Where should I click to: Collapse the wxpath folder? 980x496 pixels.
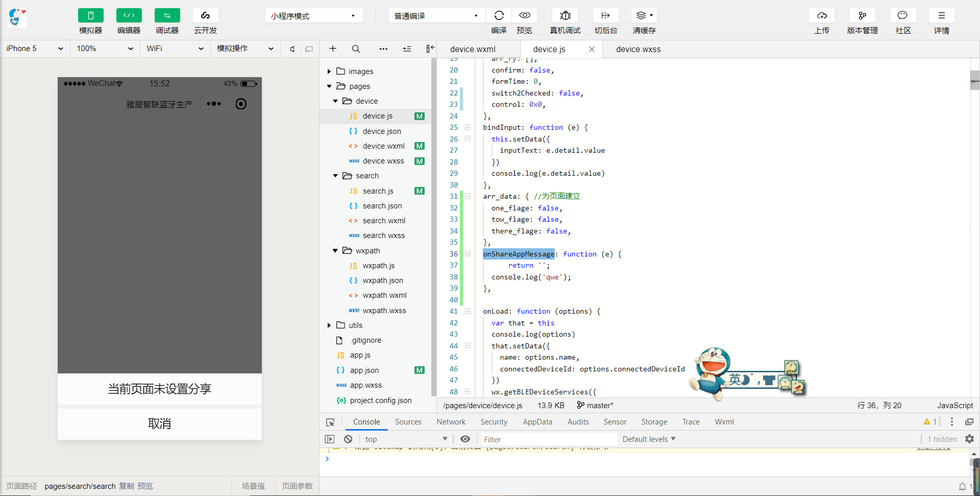[335, 251]
